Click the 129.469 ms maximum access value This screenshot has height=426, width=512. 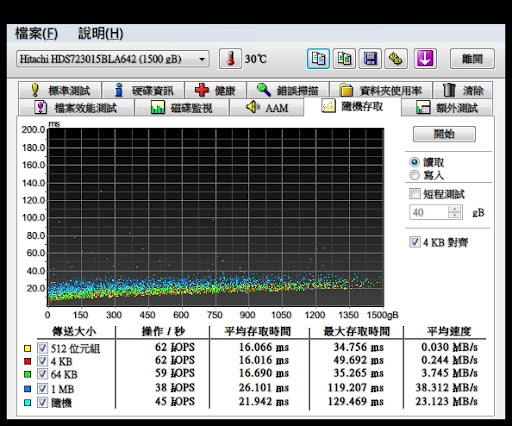[x=355, y=401]
